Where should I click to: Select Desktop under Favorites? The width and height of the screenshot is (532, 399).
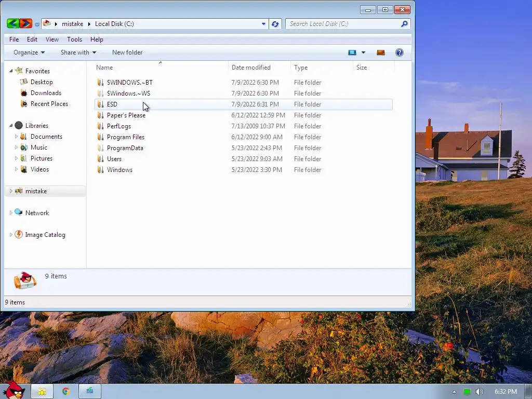pos(42,82)
